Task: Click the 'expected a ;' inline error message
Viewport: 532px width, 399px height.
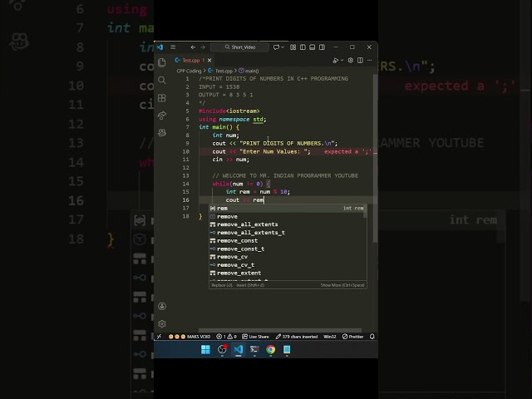Action: 347,151
